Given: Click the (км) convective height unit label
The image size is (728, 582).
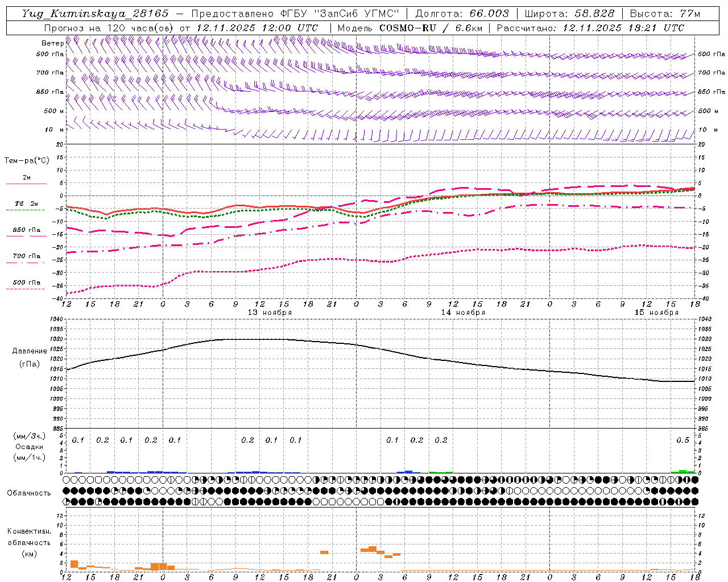Looking at the screenshot, I should (x=30, y=554).
